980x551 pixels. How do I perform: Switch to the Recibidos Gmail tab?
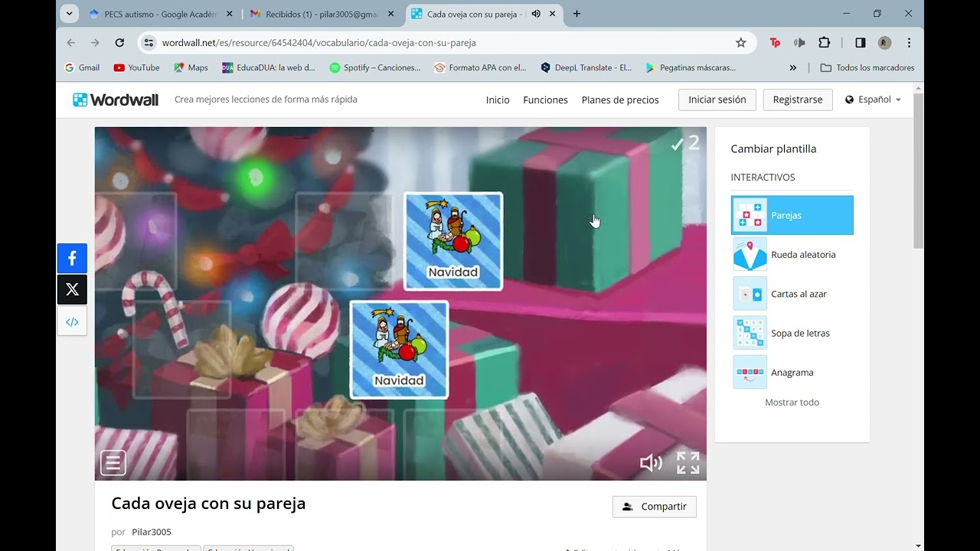[322, 14]
